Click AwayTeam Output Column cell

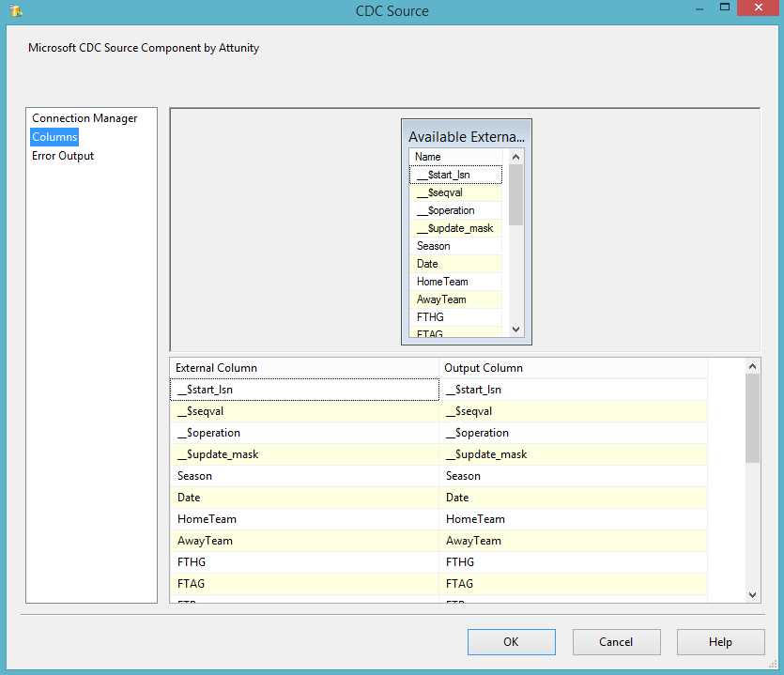point(573,541)
